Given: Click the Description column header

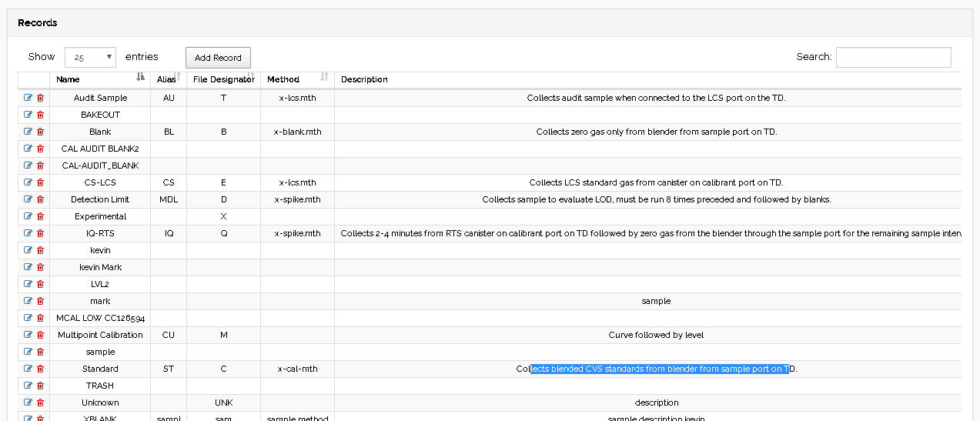Looking at the screenshot, I should (x=364, y=79).
